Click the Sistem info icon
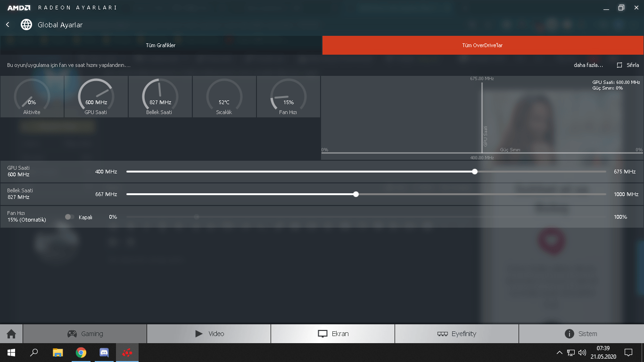The height and width of the screenshot is (362, 644). tap(570, 334)
